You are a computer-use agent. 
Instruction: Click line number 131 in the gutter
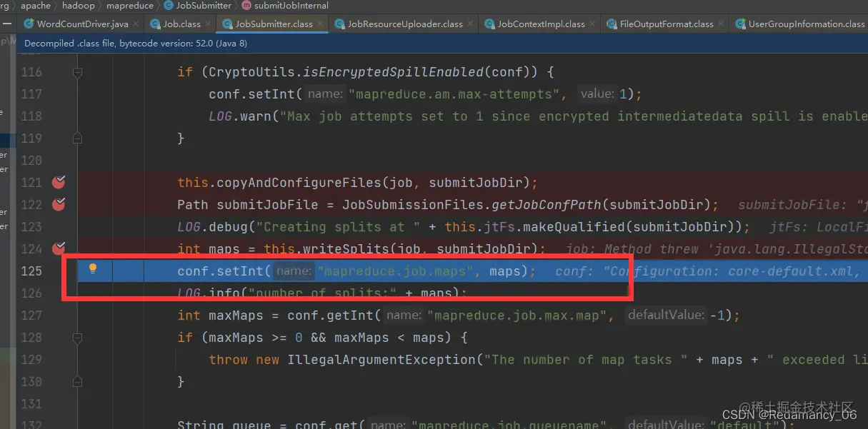tap(31, 404)
